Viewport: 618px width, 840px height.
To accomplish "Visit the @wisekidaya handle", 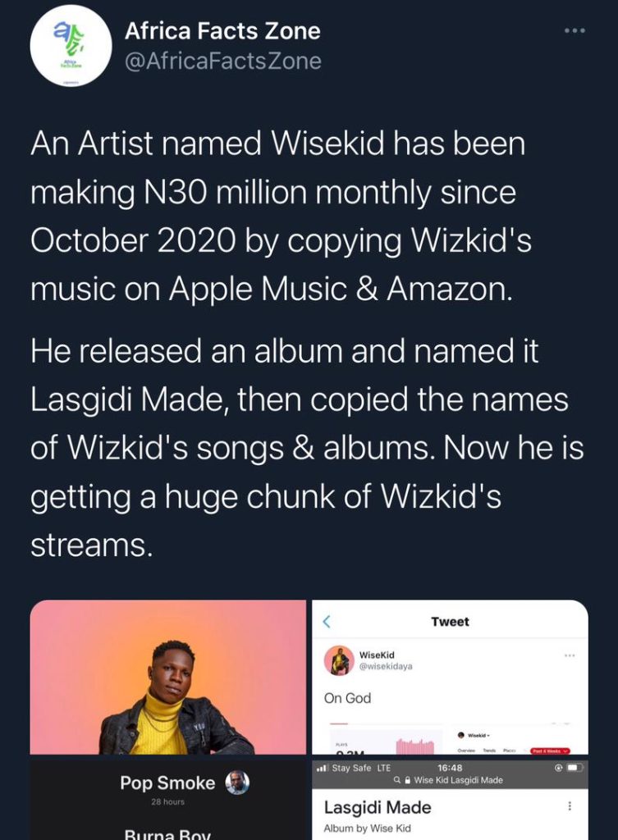I will (x=386, y=666).
